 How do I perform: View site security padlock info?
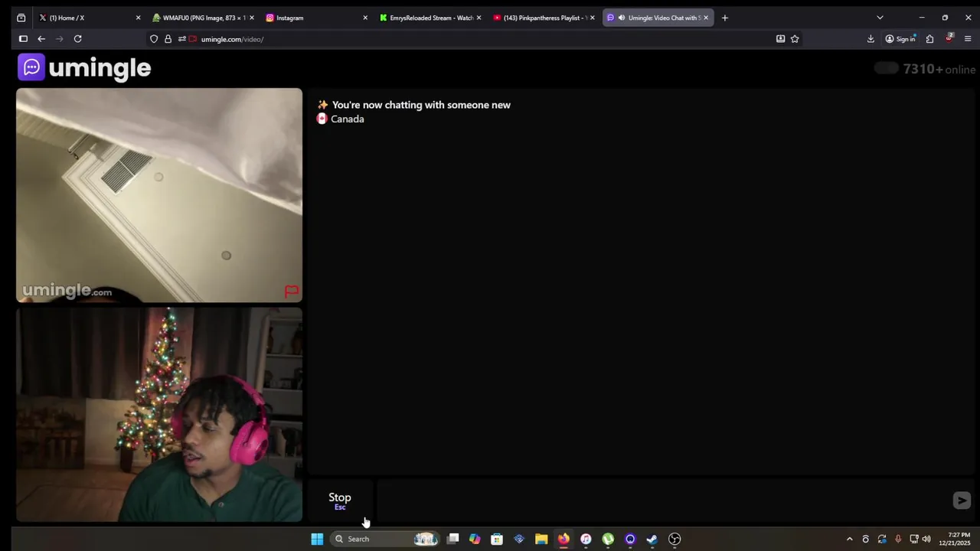168,39
